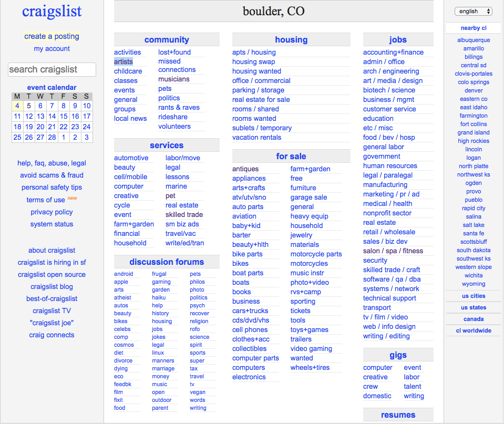Go to fort collins nearby site
The image size is (504, 424).
[474, 124]
